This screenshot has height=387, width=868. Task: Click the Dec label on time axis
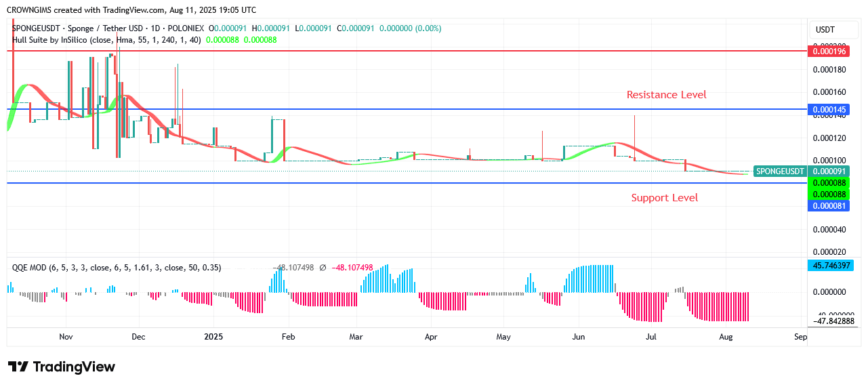[x=138, y=337]
